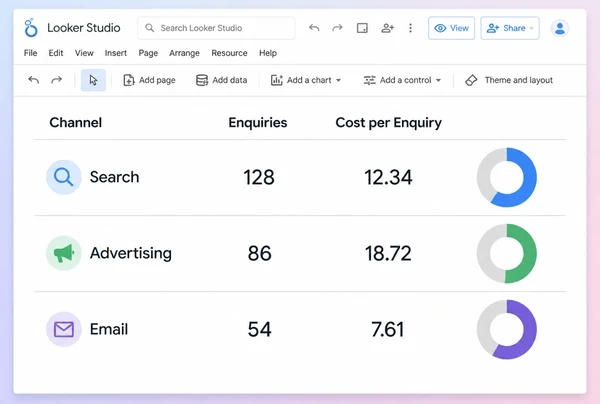This screenshot has height=404, width=600.
Task: Click the add people icon in header
Action: click(387, 28)
